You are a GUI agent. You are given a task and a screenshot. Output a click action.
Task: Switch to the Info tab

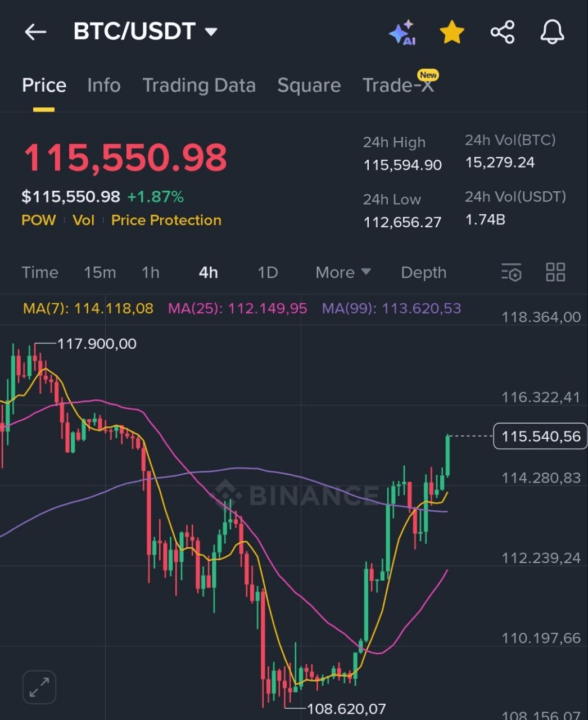[104, 85]
